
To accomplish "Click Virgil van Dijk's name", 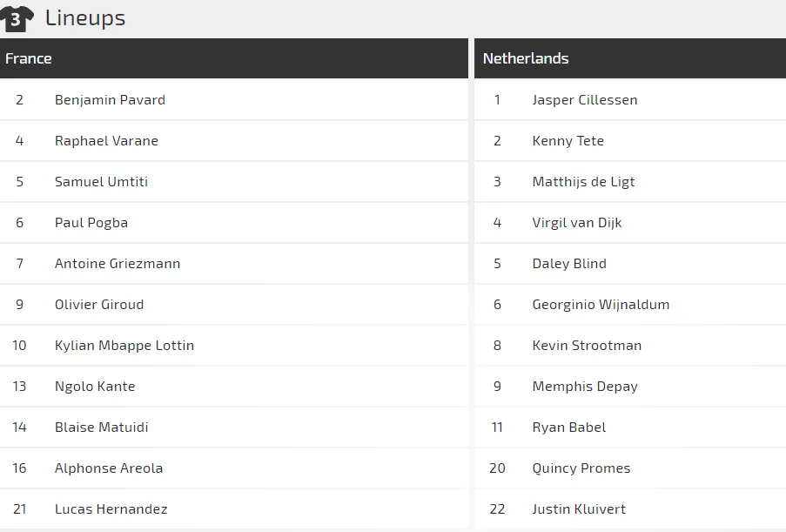I will pyautogui.click(x=577, y=223).
